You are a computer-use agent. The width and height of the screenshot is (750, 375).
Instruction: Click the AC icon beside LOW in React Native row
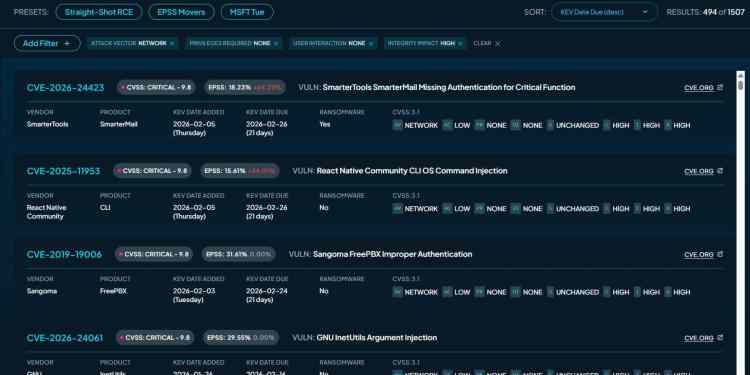coord(447,209)
